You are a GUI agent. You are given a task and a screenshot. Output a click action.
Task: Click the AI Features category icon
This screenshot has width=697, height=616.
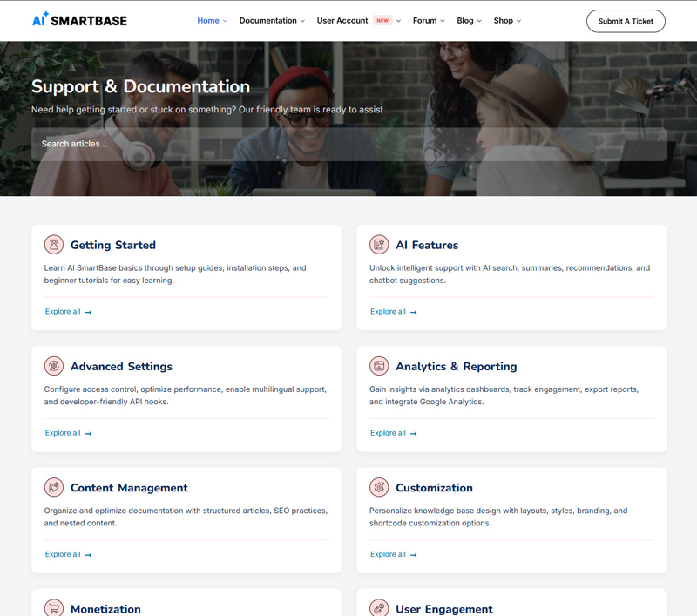(379, 245)
